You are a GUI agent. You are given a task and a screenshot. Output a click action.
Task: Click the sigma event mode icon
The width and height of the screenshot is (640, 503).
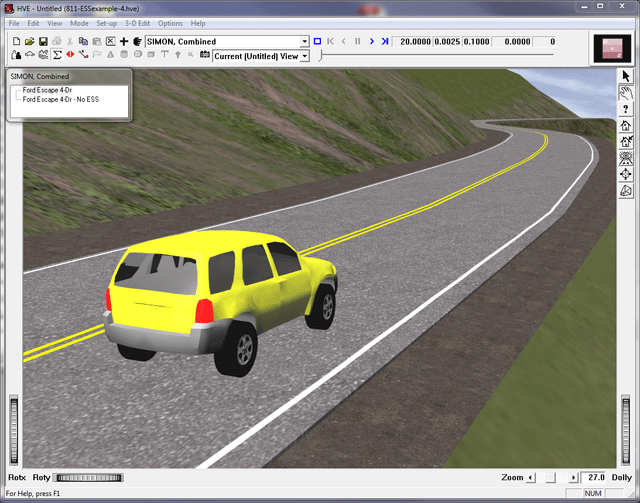(x=57, y=55)
